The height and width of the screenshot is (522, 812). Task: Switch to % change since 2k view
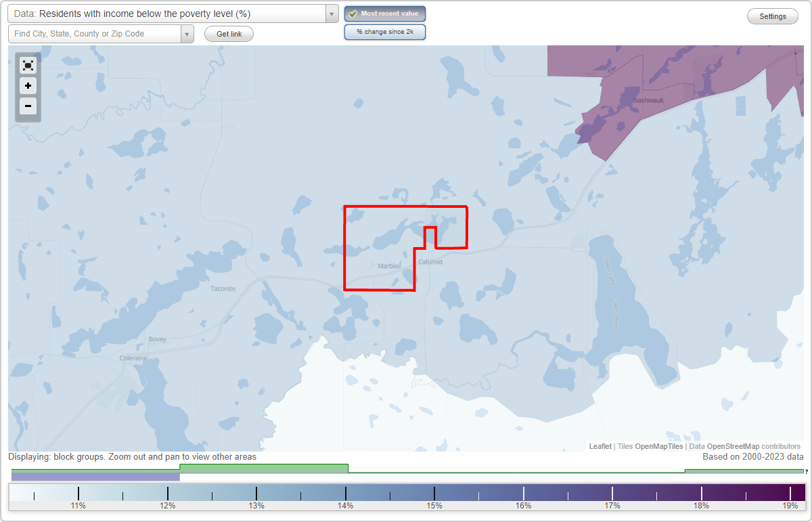pyautogui.click(x=384, y=31)
